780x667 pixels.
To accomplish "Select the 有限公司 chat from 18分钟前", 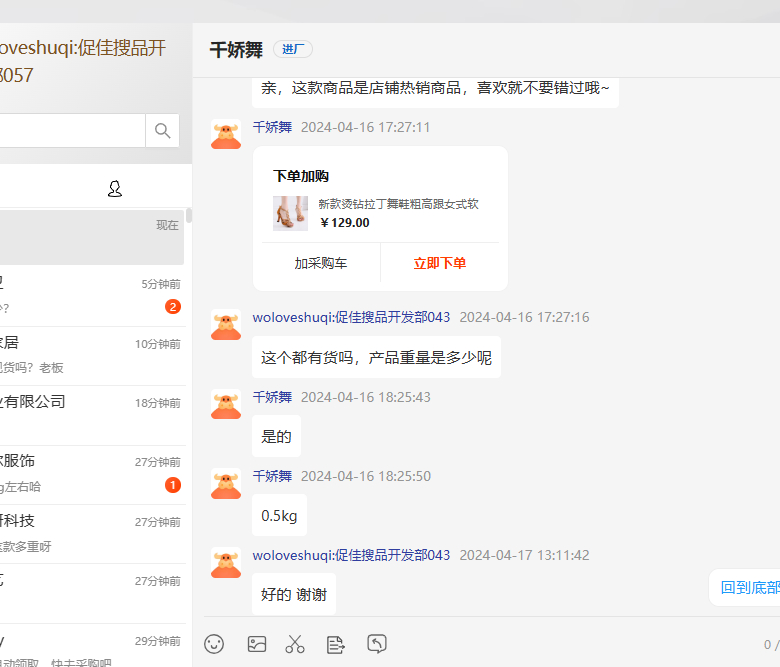I will (x=90, y=413).
